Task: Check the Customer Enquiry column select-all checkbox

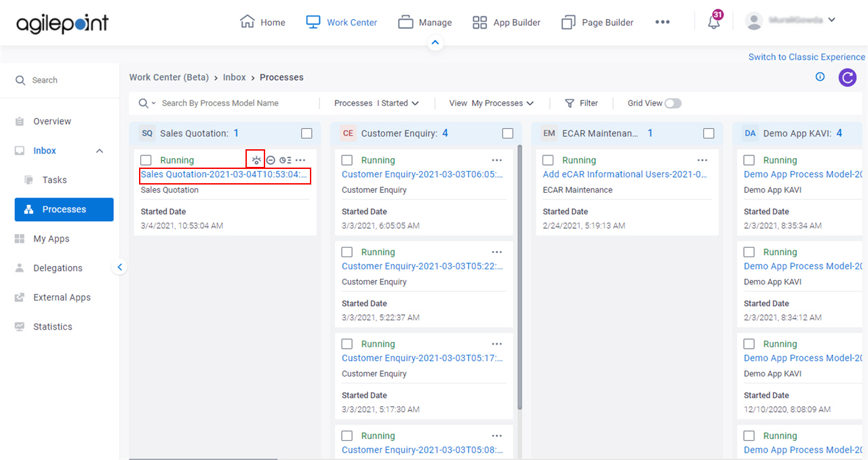Action: [x=507, y=134]
